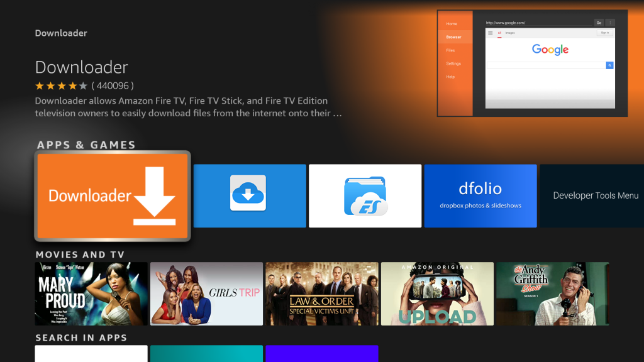Click the Downloader description text
644x362 pixels.
pos(189,107)
